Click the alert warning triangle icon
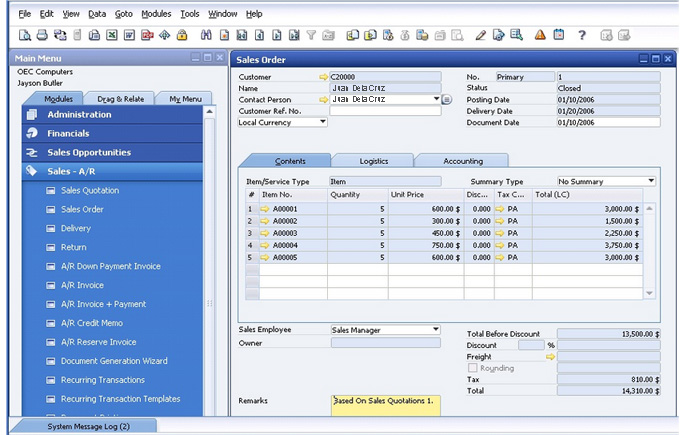Screen dimensions: 687x435 540,35
